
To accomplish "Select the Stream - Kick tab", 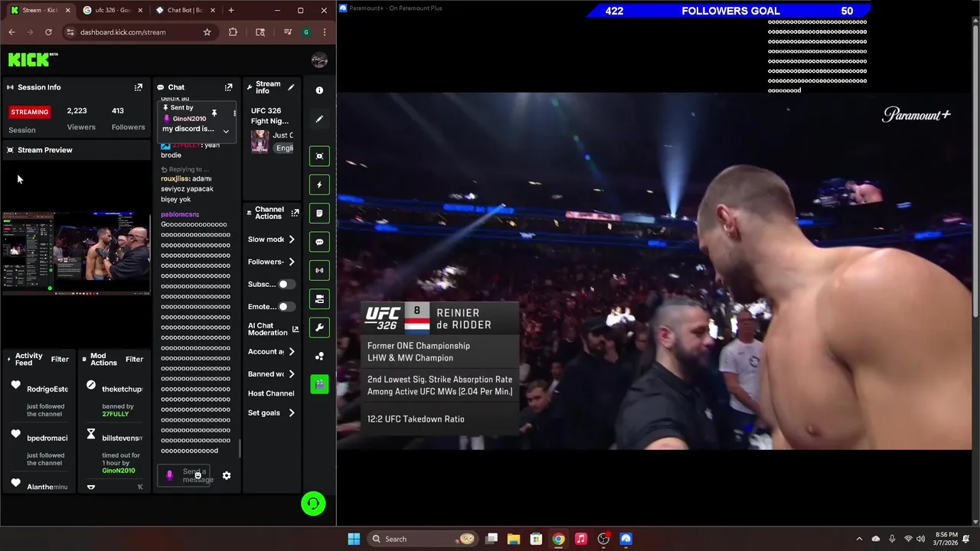I will (40, 10).
